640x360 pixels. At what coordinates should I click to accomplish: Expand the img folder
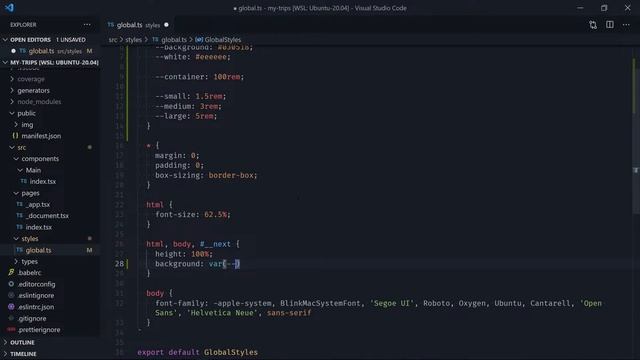coord(50,124)
